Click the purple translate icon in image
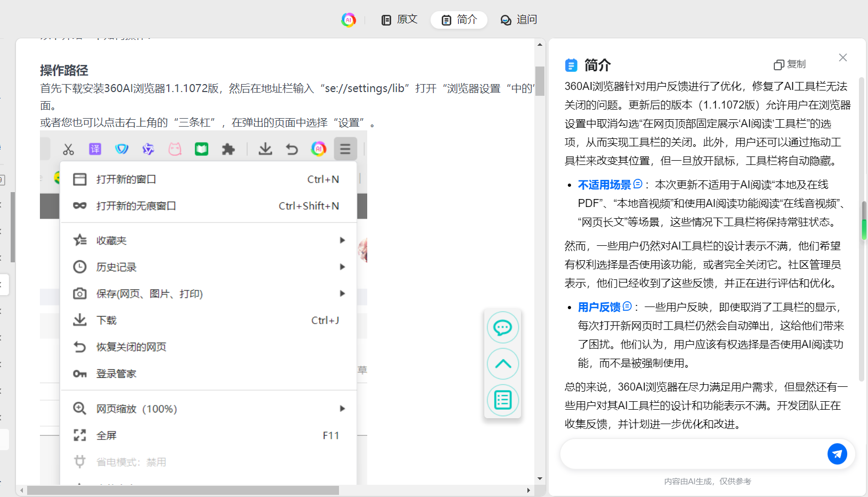This screenshot has height=497, width=868. pos(95,149)
